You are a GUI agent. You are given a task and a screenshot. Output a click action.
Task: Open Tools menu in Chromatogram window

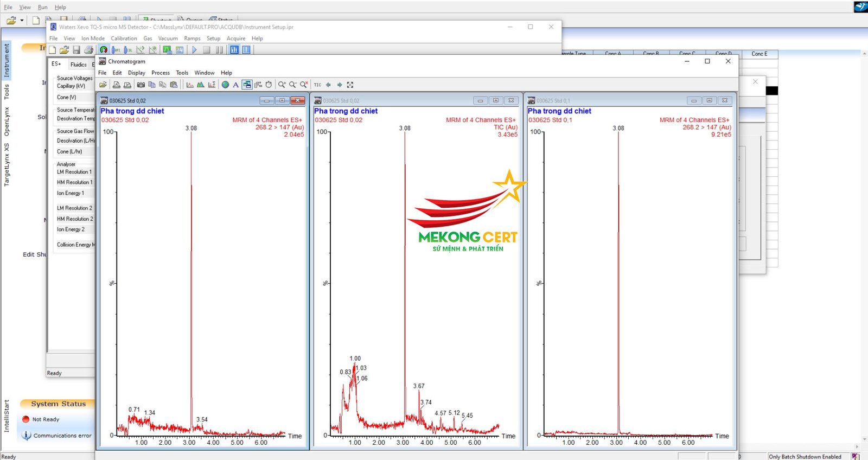pos(182,73)
